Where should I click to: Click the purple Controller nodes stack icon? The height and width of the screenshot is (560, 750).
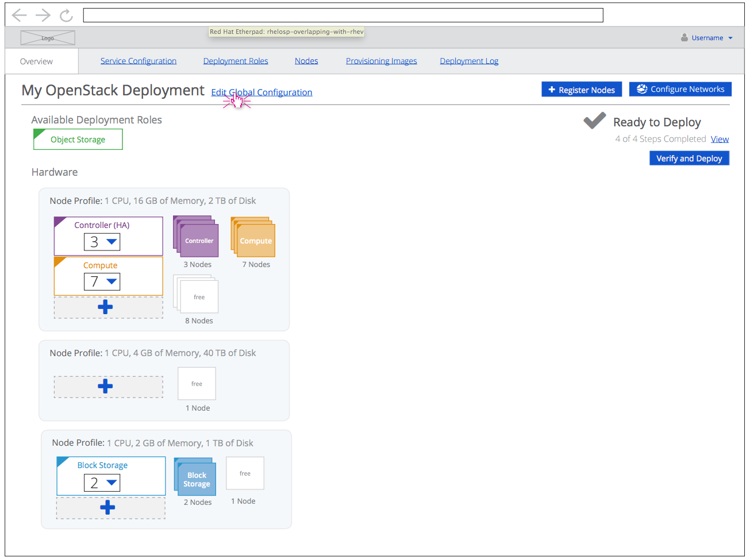(197, 237)
